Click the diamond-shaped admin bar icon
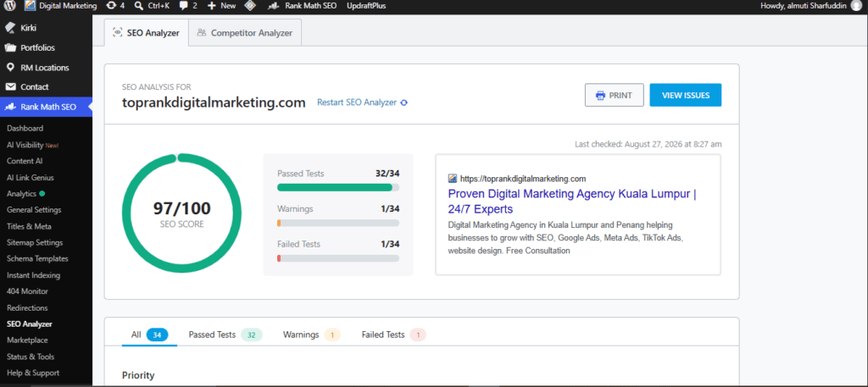This screenshot has height=387, width=868. pos(250,6)
